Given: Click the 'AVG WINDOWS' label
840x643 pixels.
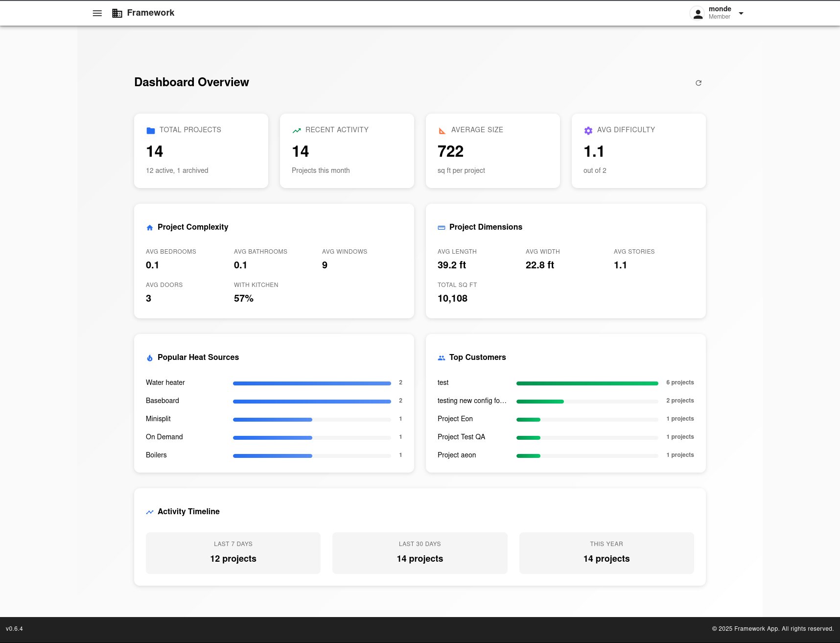Looking at the screenshot, I should (345, 252).
